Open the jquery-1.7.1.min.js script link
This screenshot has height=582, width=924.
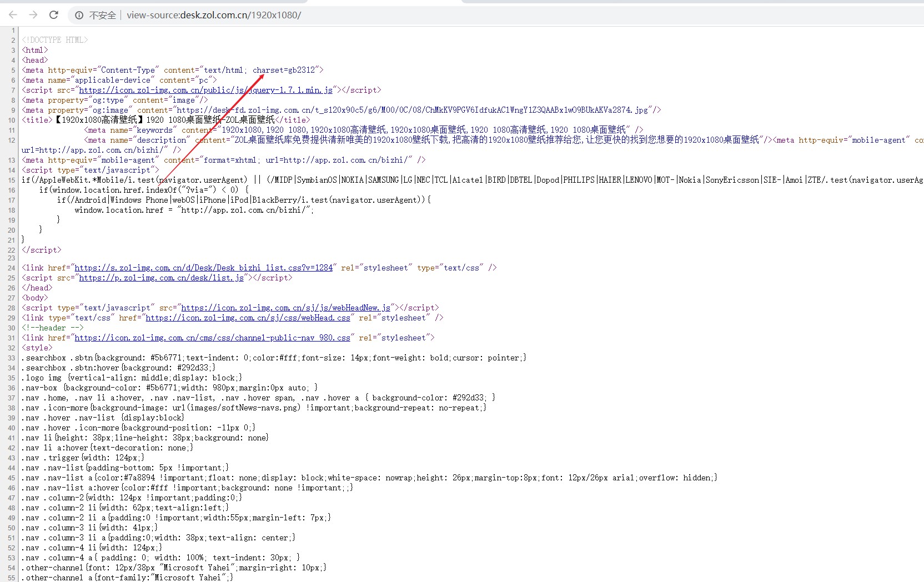pos(205,90)
